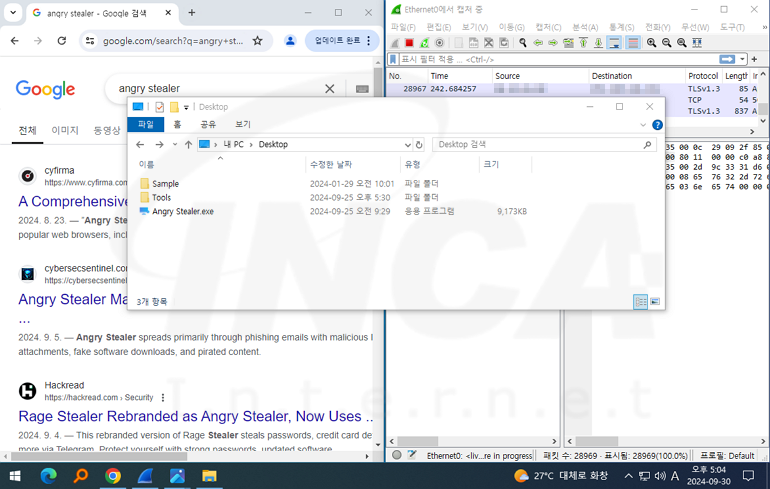Select the Tools folder

coord(161,197)
